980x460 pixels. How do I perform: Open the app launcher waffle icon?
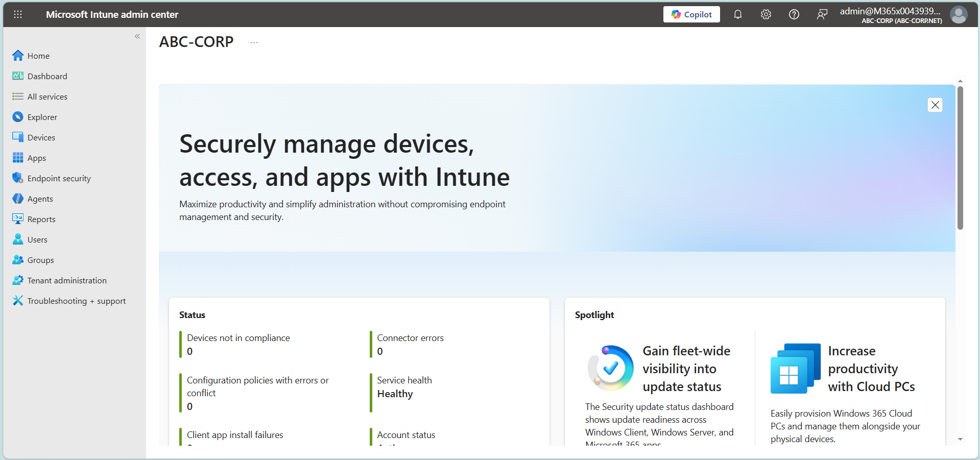click(18, 14)
